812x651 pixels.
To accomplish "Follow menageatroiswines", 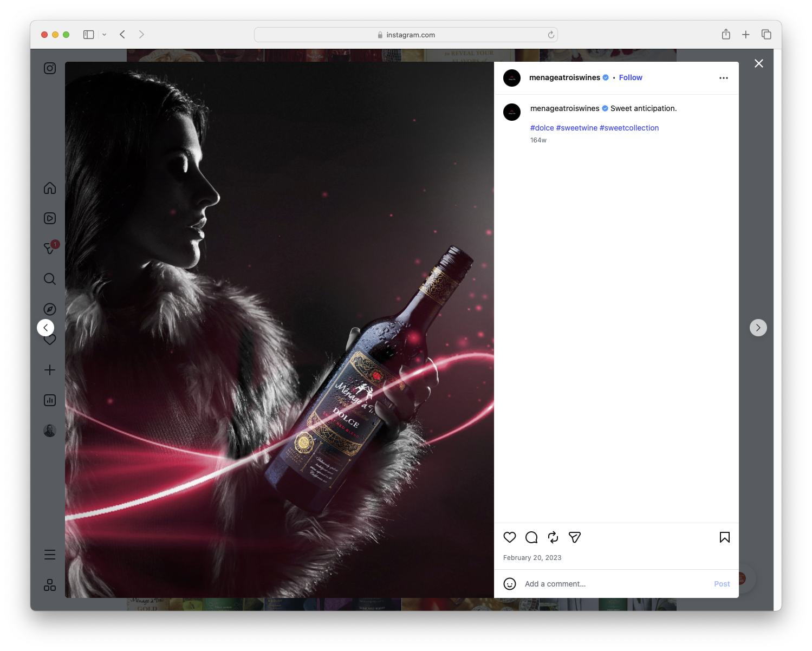I will (630, 77).
